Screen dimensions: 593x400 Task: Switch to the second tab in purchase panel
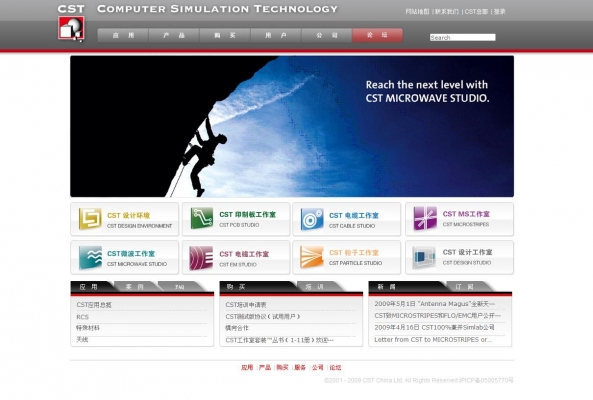315,287
